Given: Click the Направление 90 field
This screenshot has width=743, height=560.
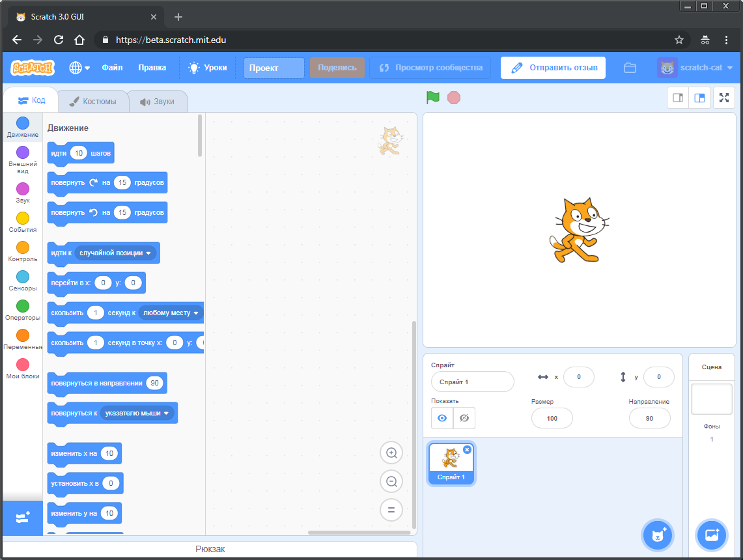Looking at the screenshot, I should point(649,418).
